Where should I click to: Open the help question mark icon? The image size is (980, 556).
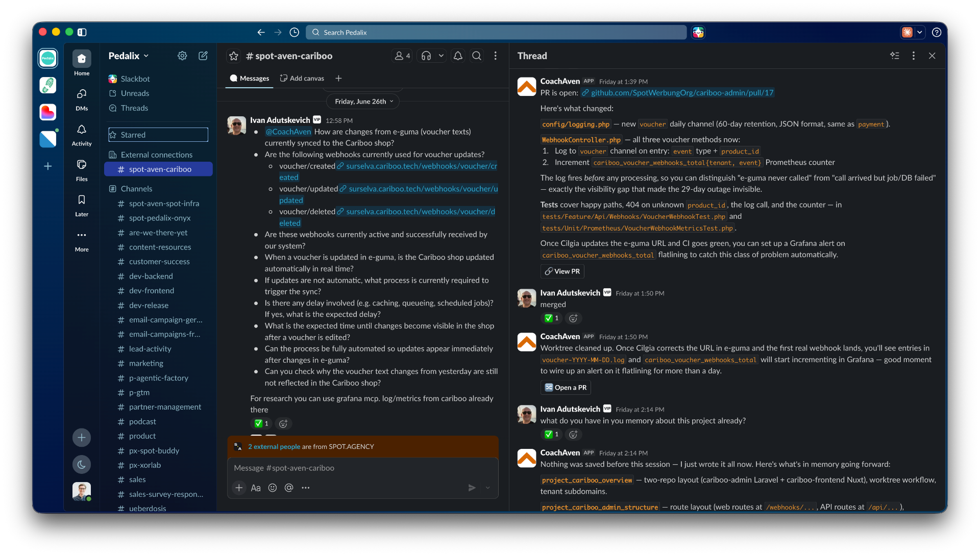[x=937, y=32]
